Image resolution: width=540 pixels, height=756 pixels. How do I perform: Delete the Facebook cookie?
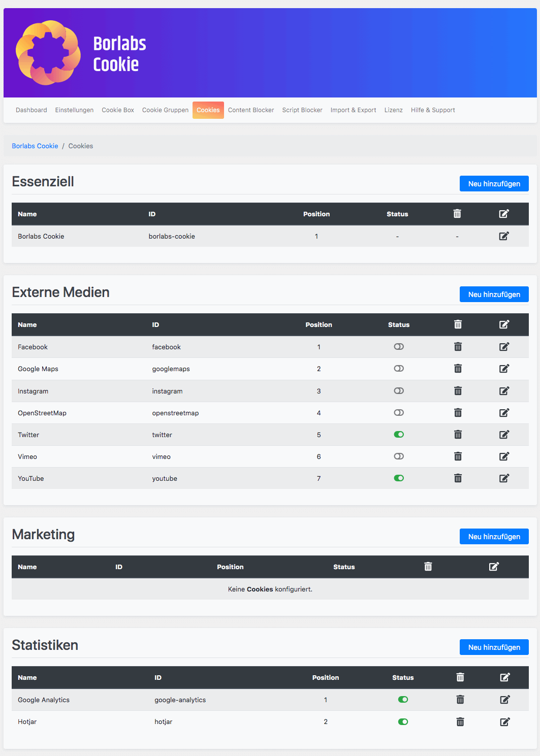tap(458, 347)
